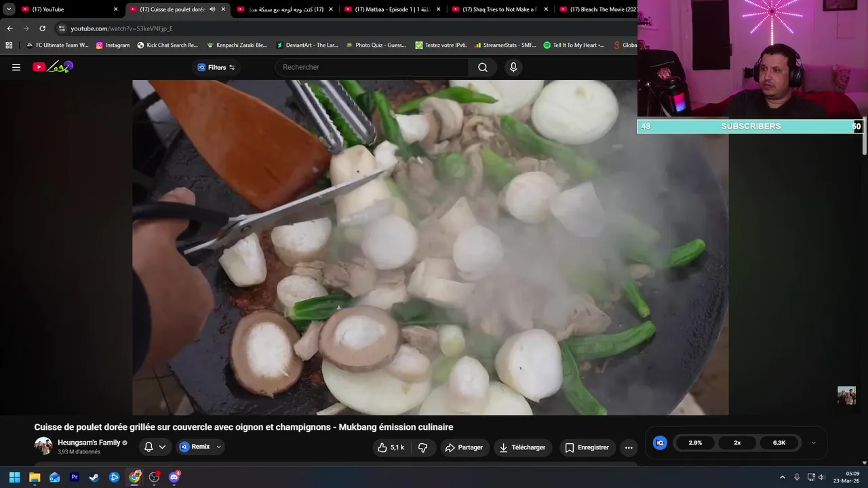Screen dimensions: 868x488
Task: Open the 'FC Ultimate Team W...' bookmark
Action: (x=57, y=45)
